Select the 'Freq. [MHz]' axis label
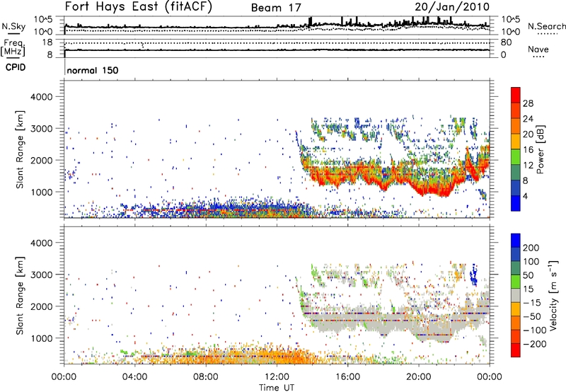The width and height of the screenshot is (566, 392). pos(13,48)
